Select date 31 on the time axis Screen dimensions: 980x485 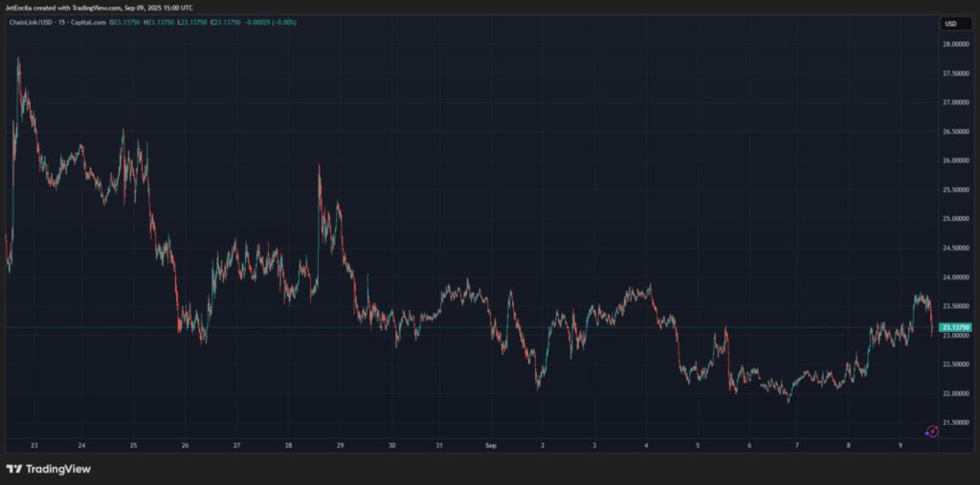coord(439,446)
